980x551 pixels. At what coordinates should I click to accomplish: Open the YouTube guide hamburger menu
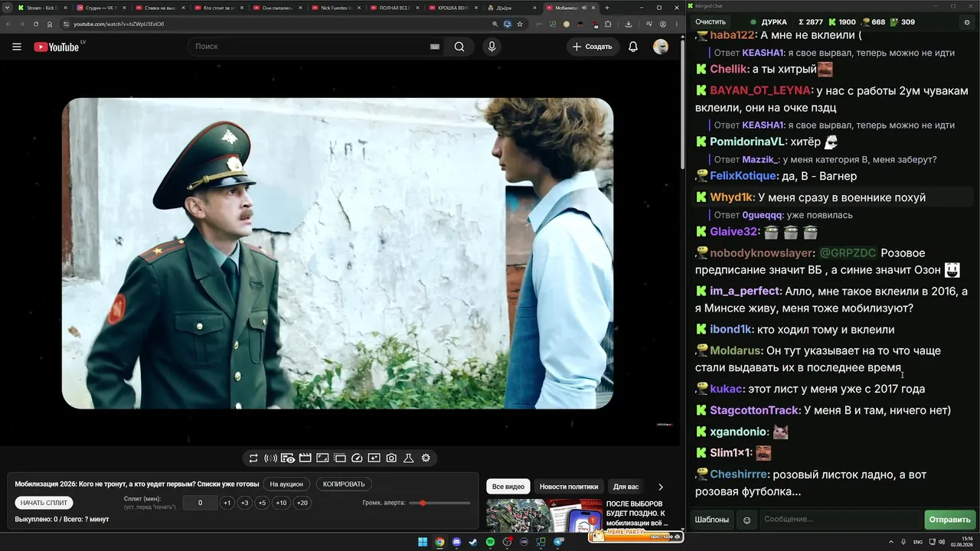tap(17, 47)
